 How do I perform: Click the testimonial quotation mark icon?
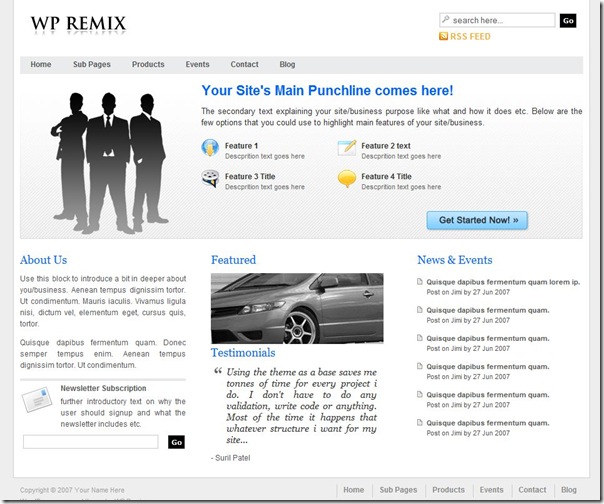[218, 371]
